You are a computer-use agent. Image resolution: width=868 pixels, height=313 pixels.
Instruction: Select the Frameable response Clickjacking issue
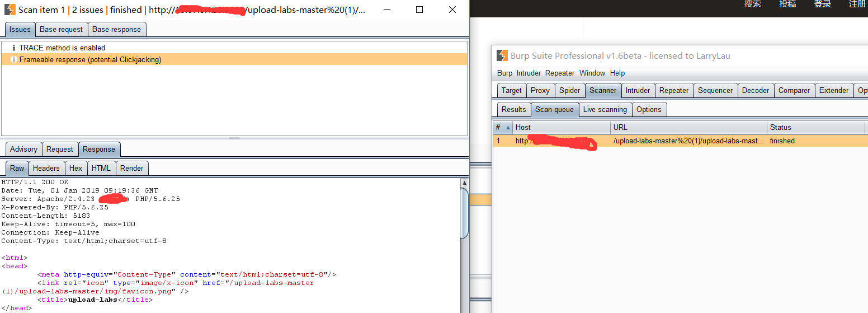click(x=234, y=59)
